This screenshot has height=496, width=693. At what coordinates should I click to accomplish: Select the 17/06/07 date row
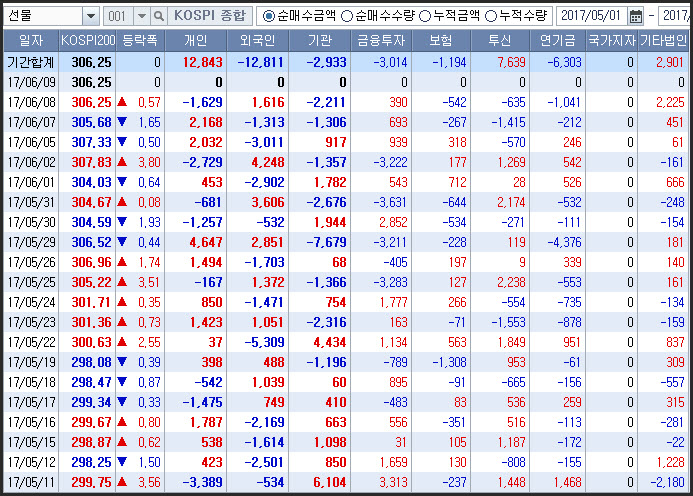coord(346,122)
